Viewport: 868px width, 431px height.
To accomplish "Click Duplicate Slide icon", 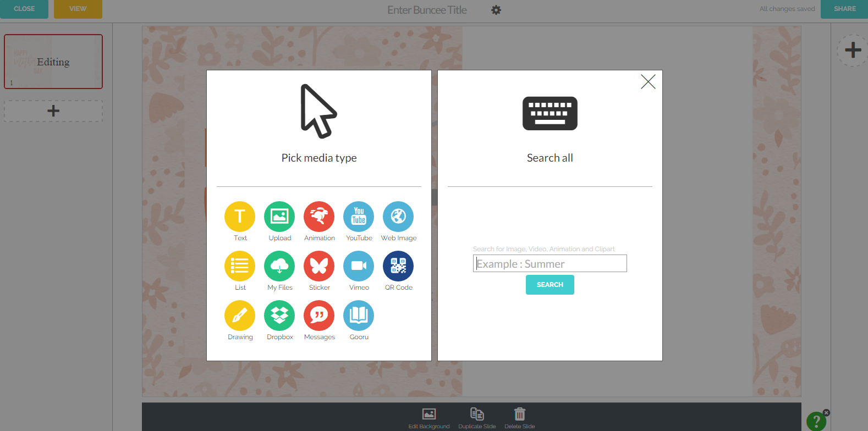I will [477, 414].
